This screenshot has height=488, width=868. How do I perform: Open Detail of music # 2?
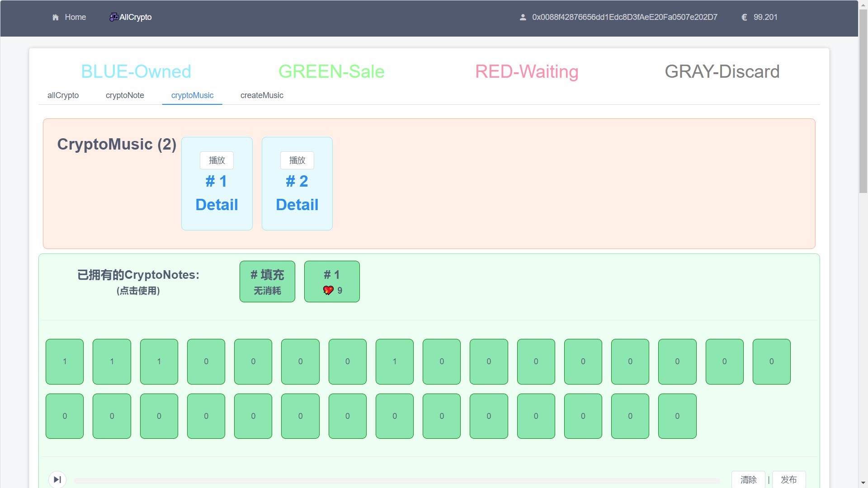297,205
